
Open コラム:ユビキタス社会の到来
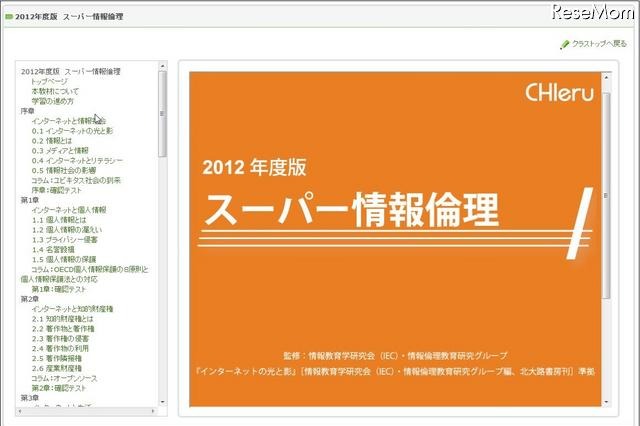(x=76, y=180)
